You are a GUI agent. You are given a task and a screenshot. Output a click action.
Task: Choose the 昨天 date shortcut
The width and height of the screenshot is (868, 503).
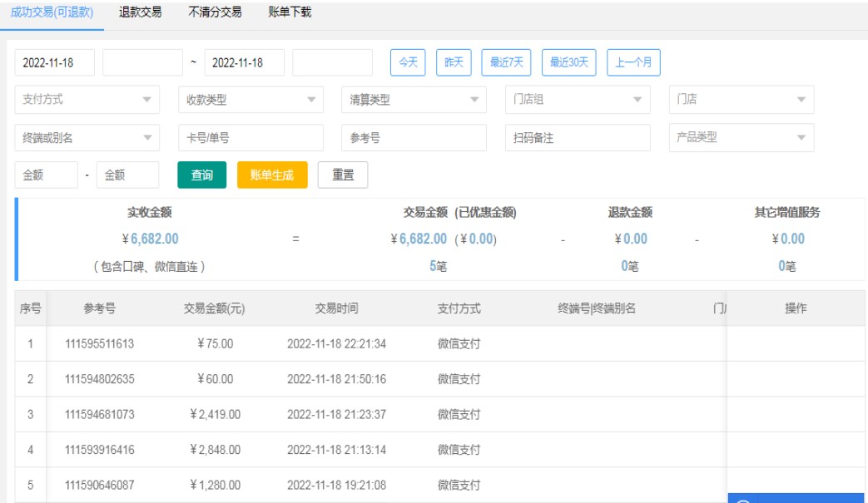tap(454, 62)
